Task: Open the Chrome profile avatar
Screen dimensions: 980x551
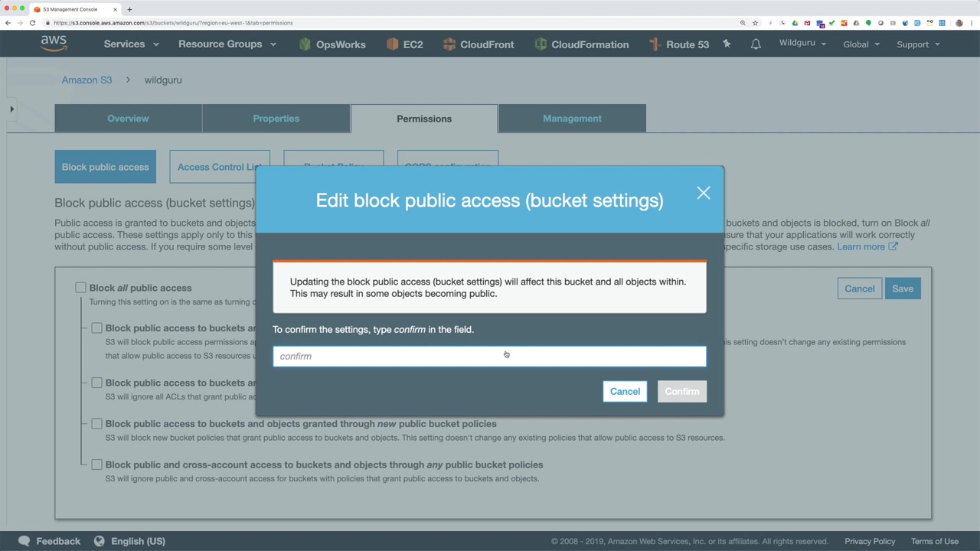Action: pyautogui.click(x=959, y=23)
